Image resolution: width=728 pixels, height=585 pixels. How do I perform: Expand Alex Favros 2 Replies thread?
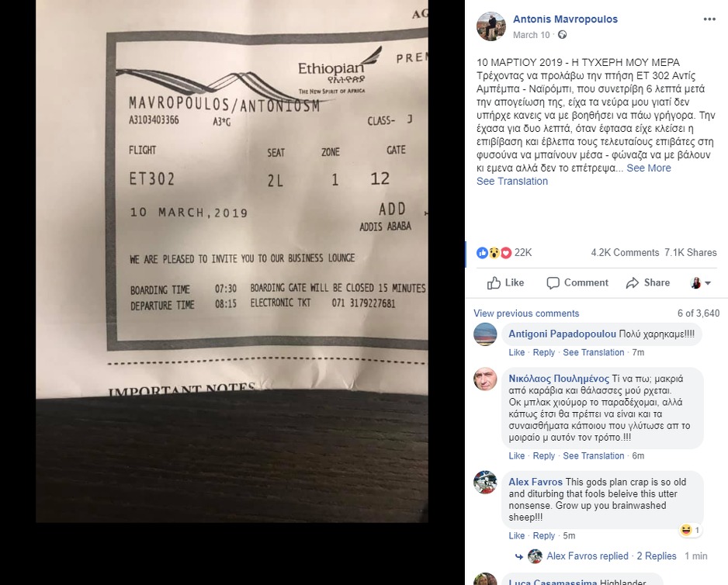pyautogui.click(x=656, y=556)
